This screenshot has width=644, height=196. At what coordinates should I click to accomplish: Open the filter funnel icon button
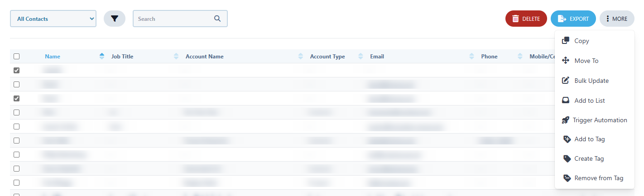pos(115,19)
